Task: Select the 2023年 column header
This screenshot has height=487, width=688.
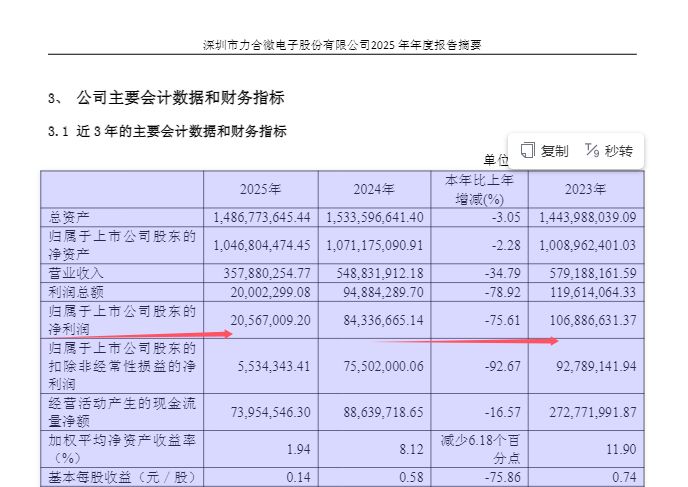Action: click(585, 189)
